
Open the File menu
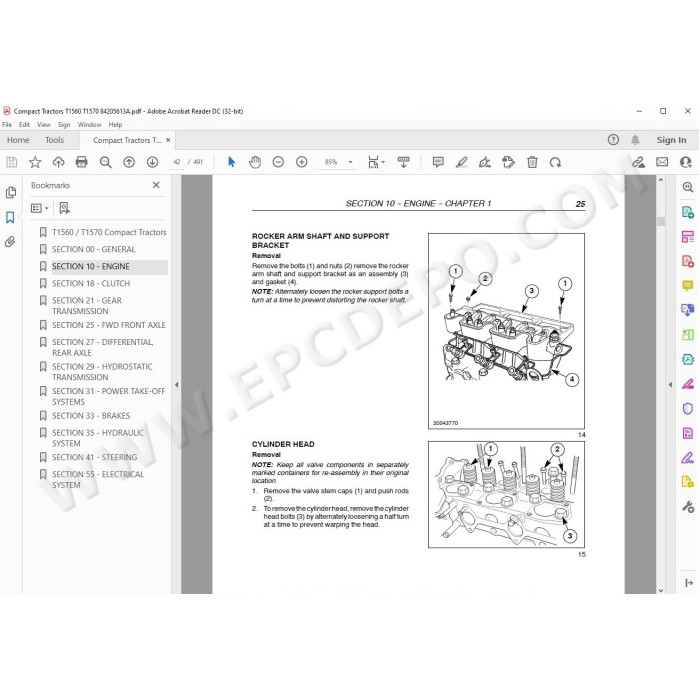click(x=7, y=125)
